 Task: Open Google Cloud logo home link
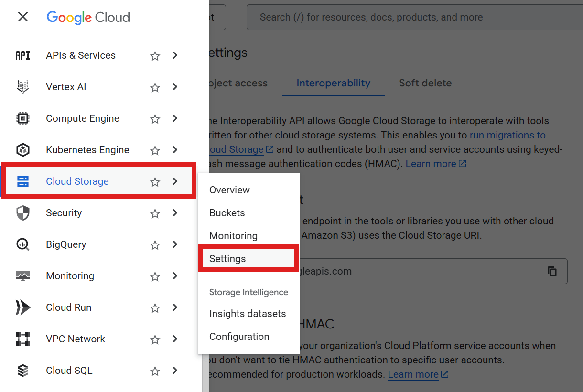88,17
